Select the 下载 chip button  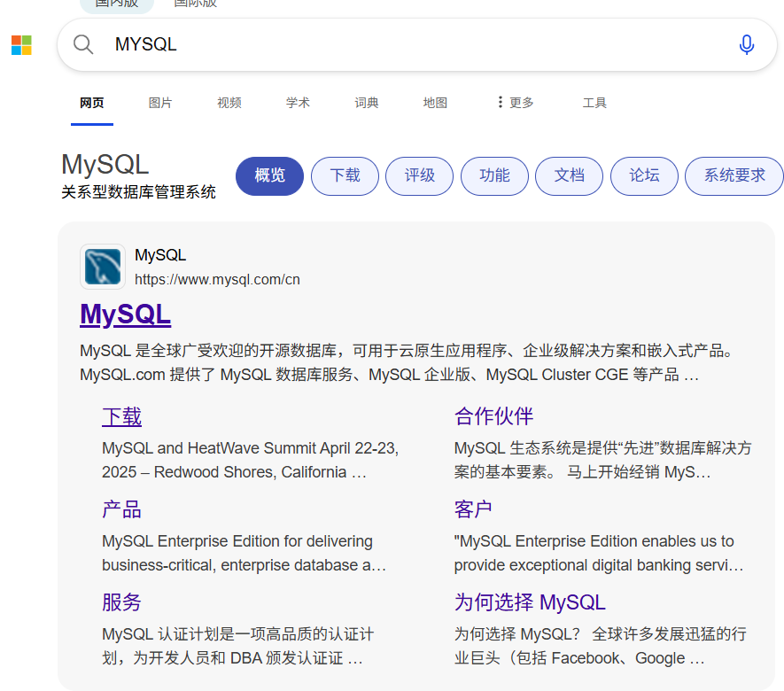[345, 176]
